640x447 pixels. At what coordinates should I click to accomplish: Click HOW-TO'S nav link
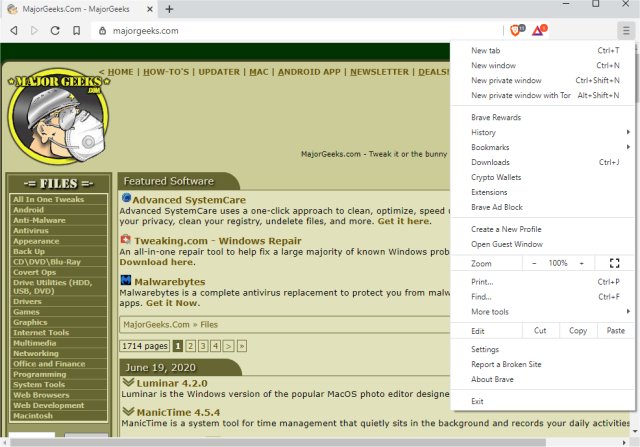point(166,72)
